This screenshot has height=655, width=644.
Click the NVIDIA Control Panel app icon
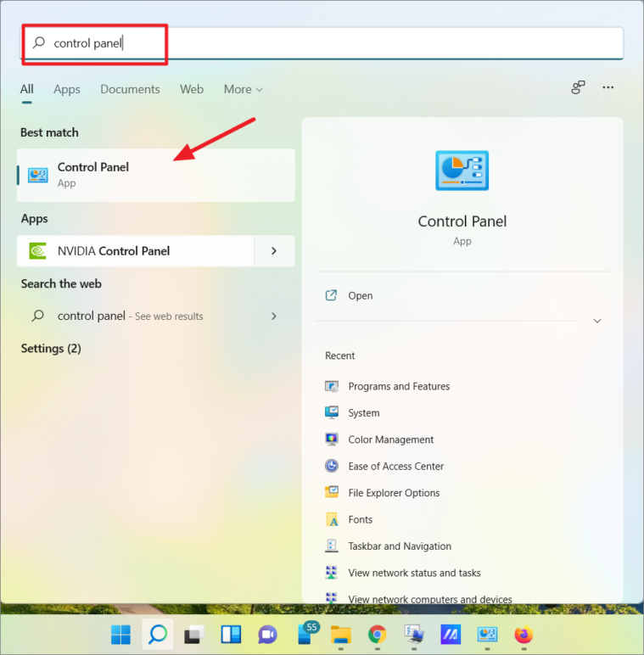tap(37, 251)
